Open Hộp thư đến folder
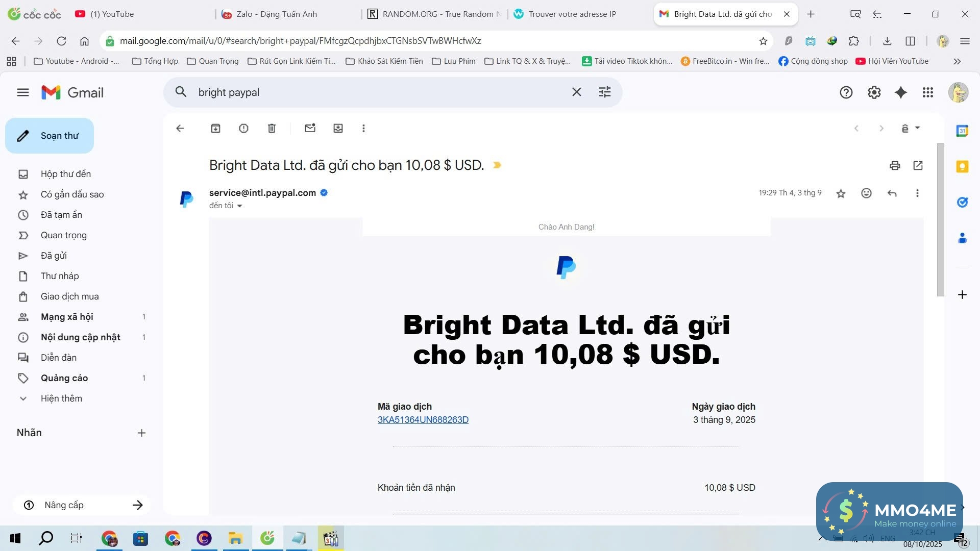The width and height of the screenshot is (980, 551). pyautogui.click(x=65, y=174)
